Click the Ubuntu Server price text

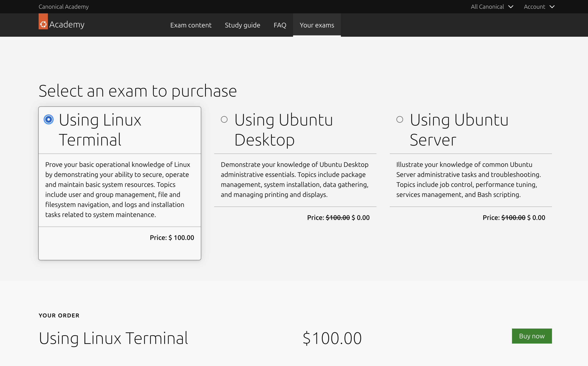tap(514, 218)
